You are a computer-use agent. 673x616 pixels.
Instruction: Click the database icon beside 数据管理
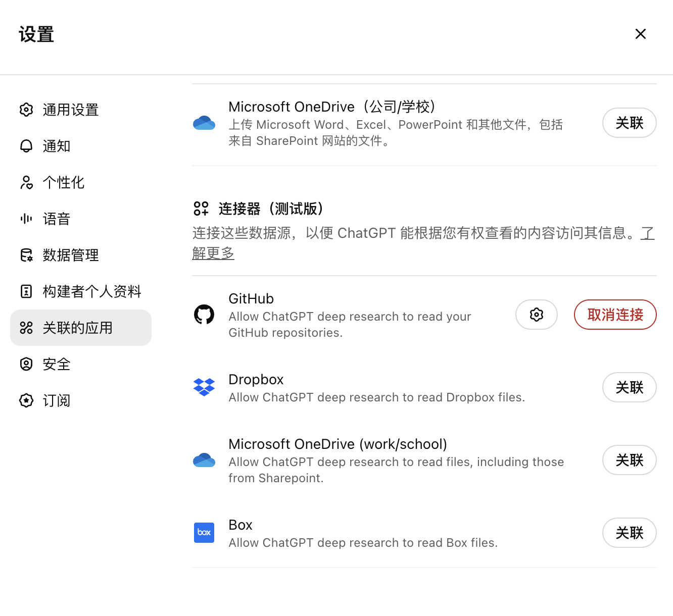[26, 255]
